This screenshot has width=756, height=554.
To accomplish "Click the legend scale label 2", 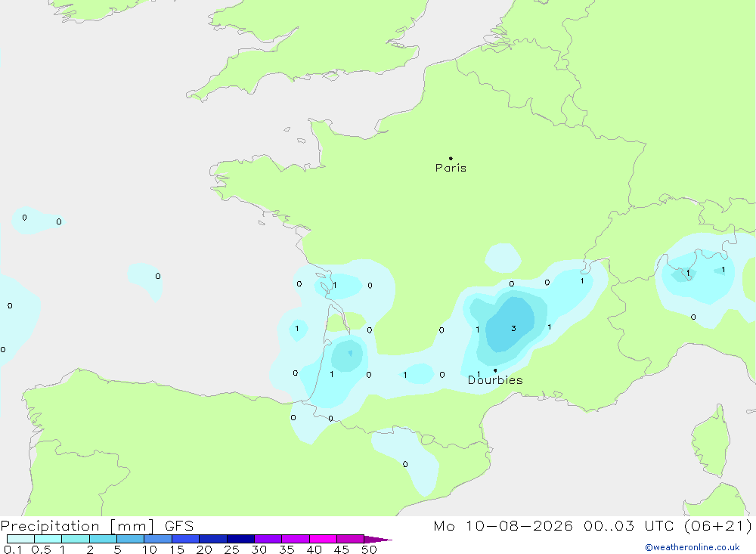I will click(90, 549).
